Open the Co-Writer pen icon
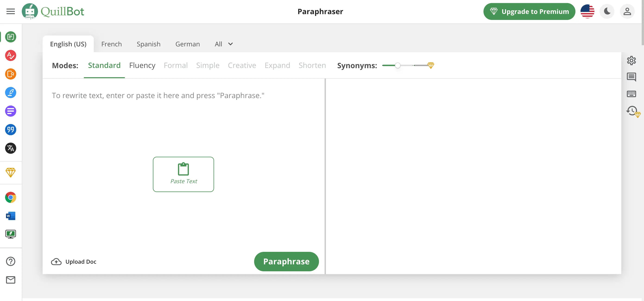 10,93
